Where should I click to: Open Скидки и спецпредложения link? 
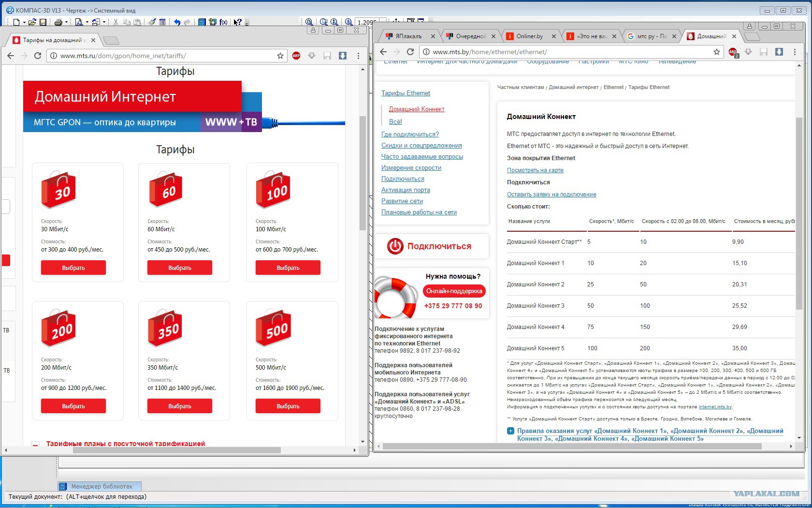[421, 145]
